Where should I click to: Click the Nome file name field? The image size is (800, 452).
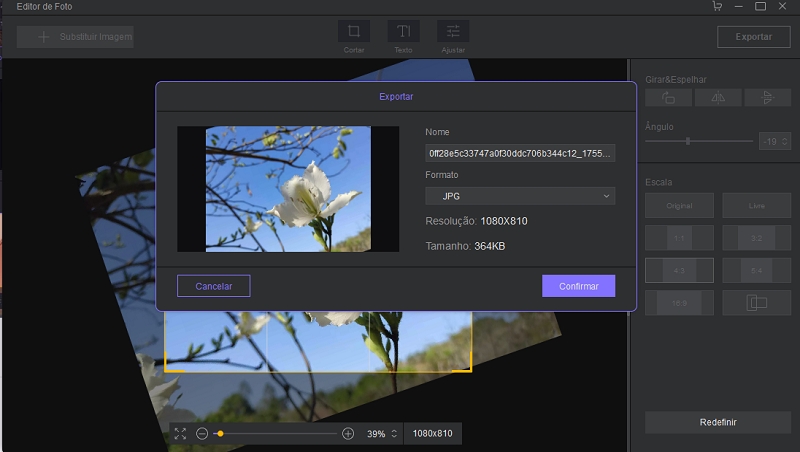tap(520, 153)
